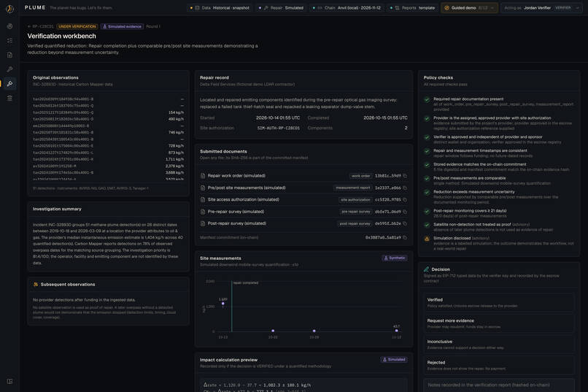Open Post-repair survey (simulated) document
The height and width of the screenshot is (392, 588).
(237, 223)
